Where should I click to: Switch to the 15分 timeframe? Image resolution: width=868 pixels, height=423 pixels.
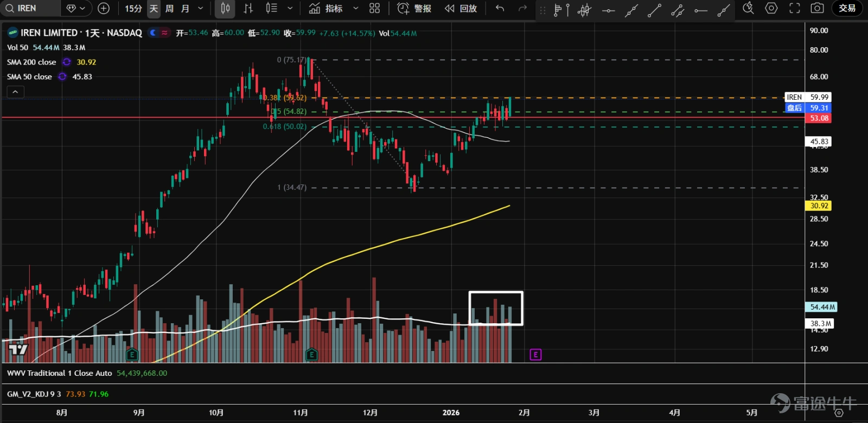pyautogui.click(x=133, y=8)
